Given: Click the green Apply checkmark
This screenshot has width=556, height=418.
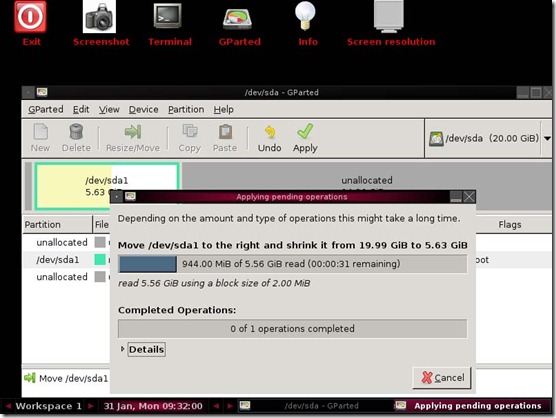Looking at the screenshot, I should (x=305, y=131).
